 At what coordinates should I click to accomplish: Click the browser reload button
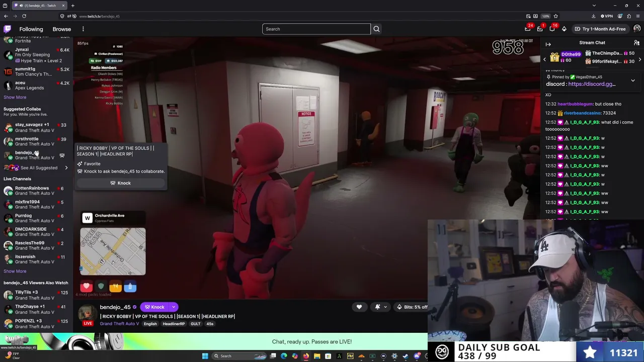pos(24,16)
